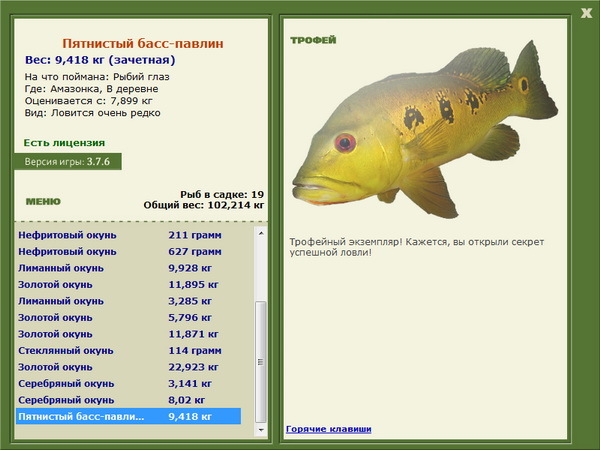
Task: Open the МЕНЮ menu
Action: pyautogui.click(x=43, y=202)
